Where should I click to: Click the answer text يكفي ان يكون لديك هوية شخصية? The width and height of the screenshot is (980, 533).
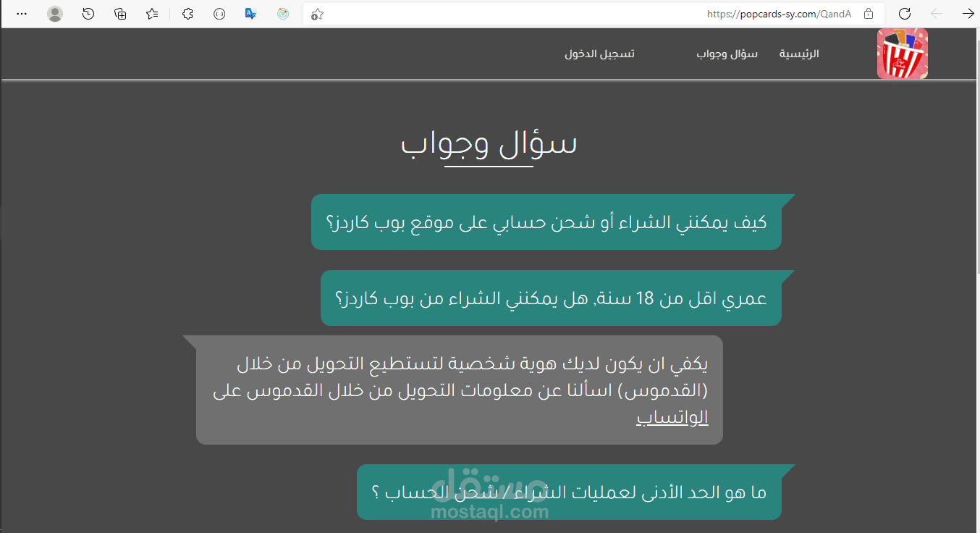point(460,390)
